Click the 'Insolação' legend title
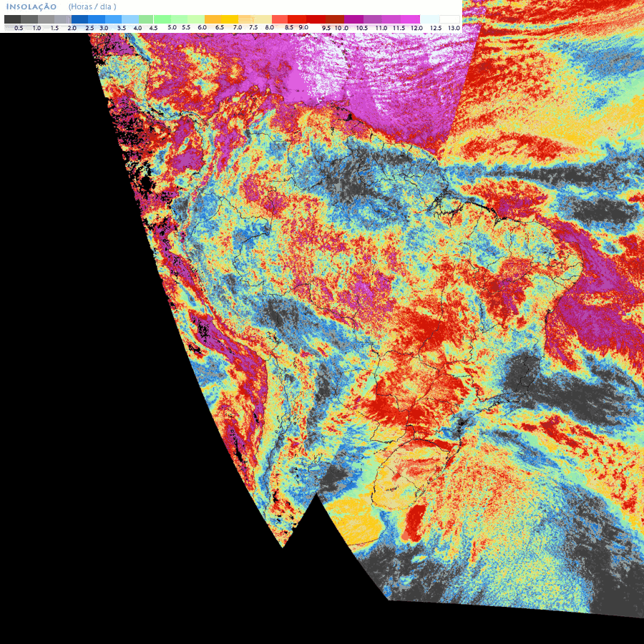The width and height of the screenshot is (644, 644). click(31, 7)
